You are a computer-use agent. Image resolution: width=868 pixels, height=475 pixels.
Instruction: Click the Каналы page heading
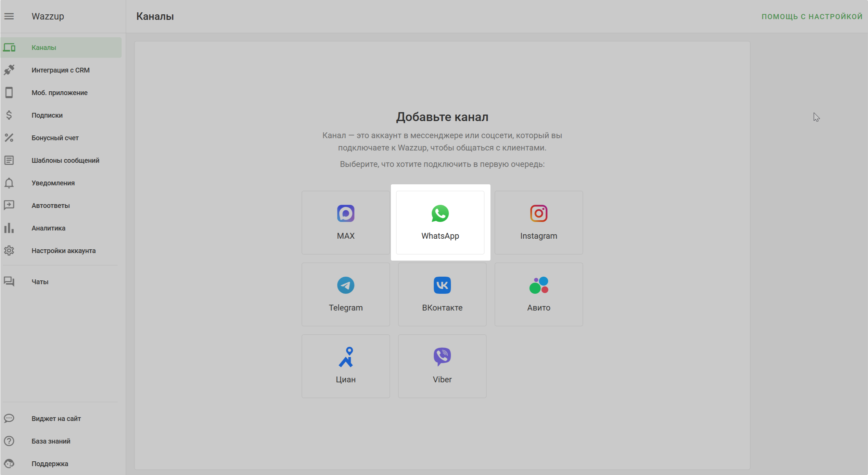pos(155,16)
